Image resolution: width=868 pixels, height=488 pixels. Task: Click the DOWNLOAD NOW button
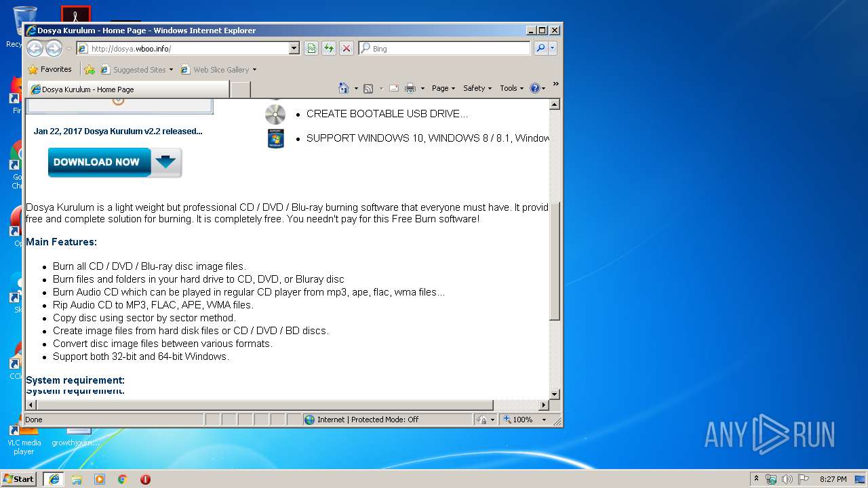tap(115, 162)
